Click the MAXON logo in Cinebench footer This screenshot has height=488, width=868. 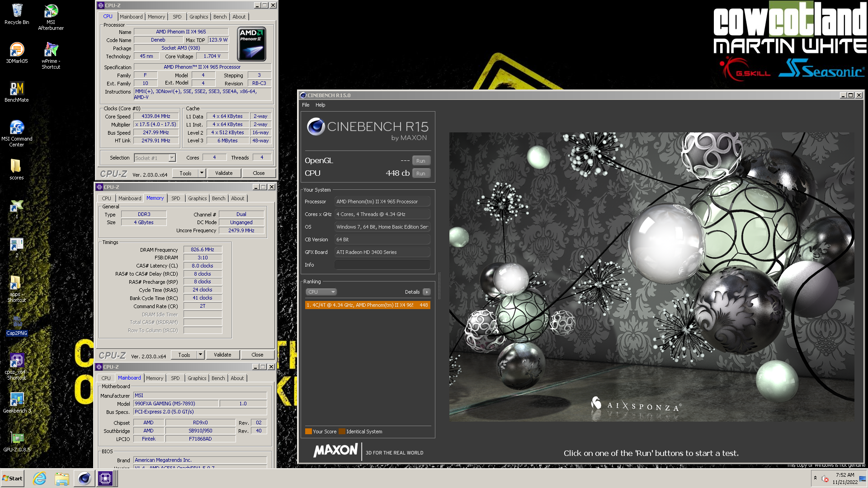[335, 450]
